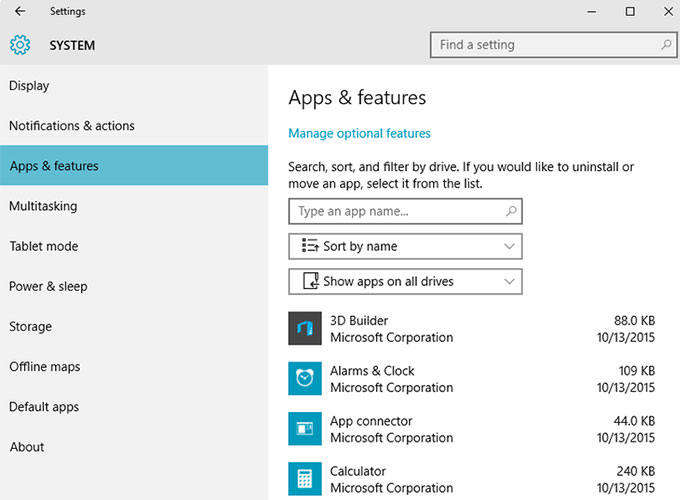Viewport: 680px width, 500px height.
Task: Select App connector app name
Action: pyautogui.click(x=371, y=421)
